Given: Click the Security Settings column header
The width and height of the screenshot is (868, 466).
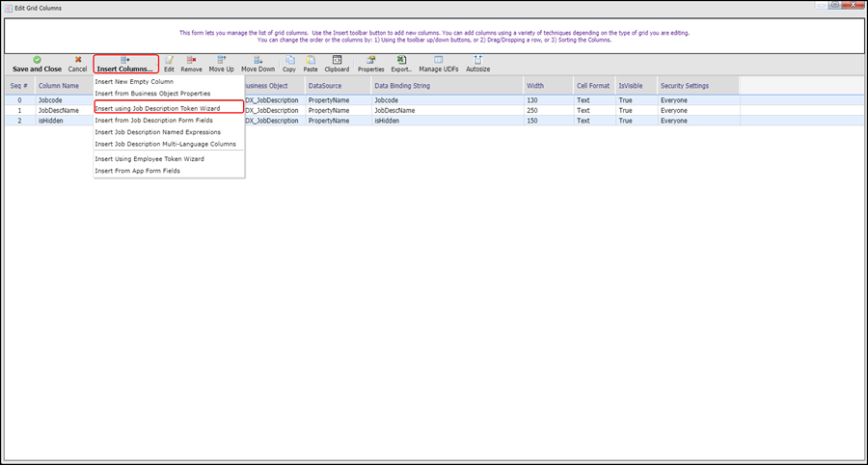Looking at the screenshot, I should point(685,86).
